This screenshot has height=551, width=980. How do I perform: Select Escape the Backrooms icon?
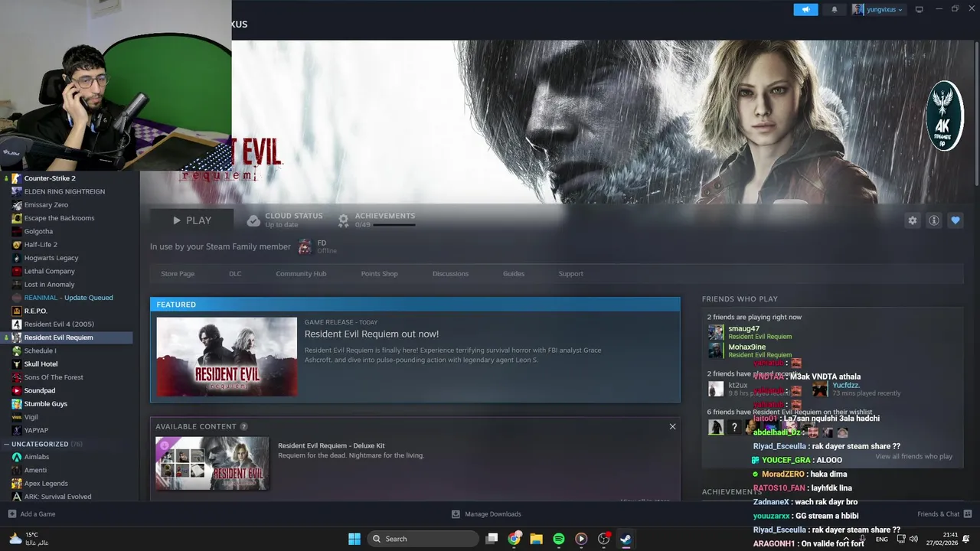coord(17,218)
